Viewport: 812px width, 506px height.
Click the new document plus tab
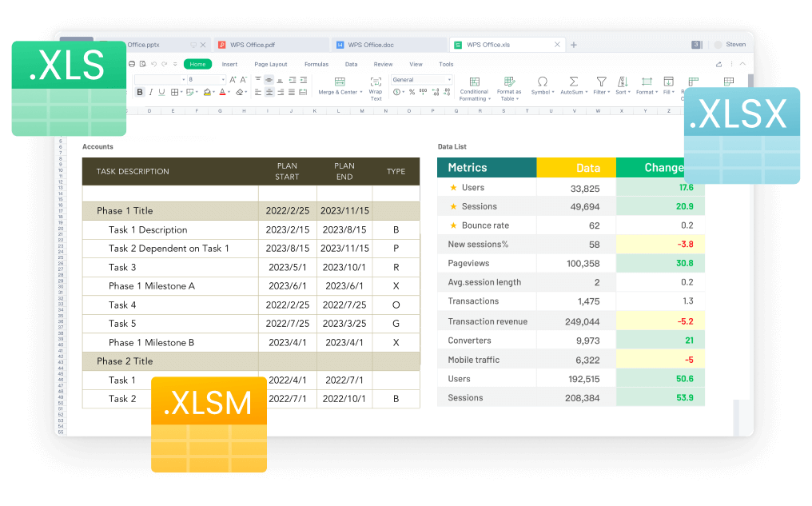[x=574, y=45]
